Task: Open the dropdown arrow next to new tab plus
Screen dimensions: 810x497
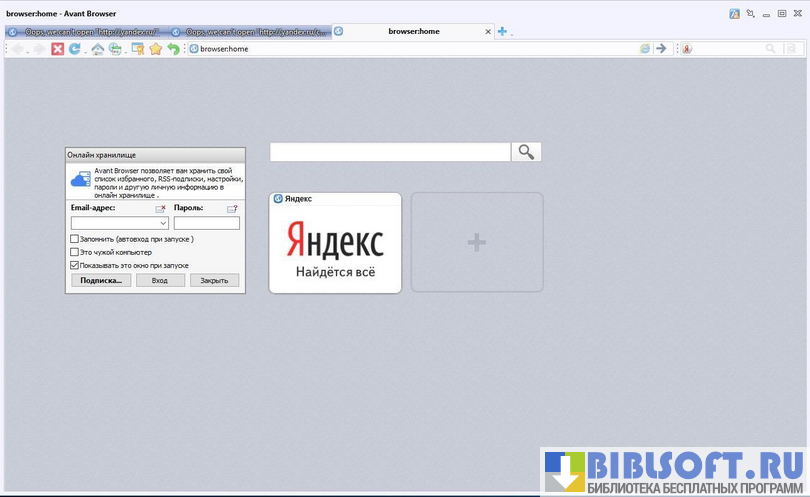Action: click(x=512, y=34)
